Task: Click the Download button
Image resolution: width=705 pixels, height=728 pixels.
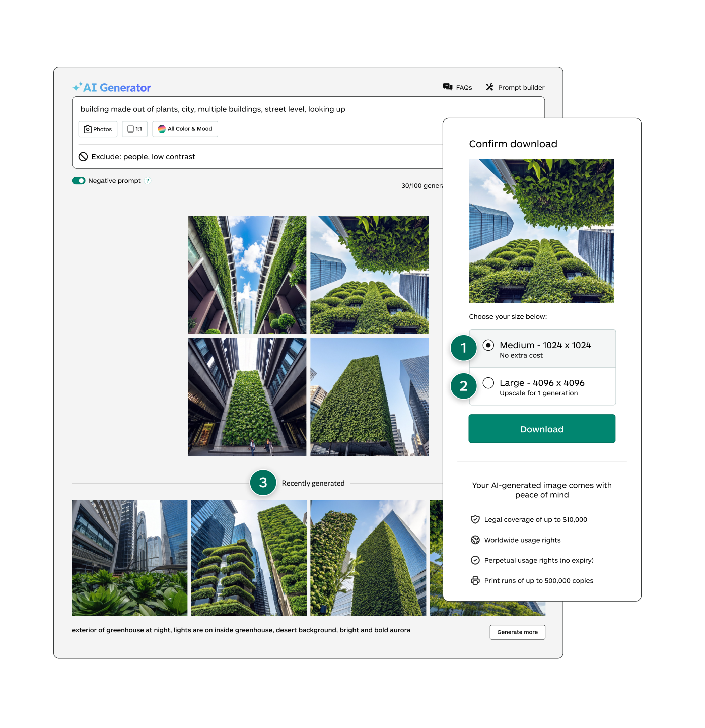Action: click(x=542, y=428)
